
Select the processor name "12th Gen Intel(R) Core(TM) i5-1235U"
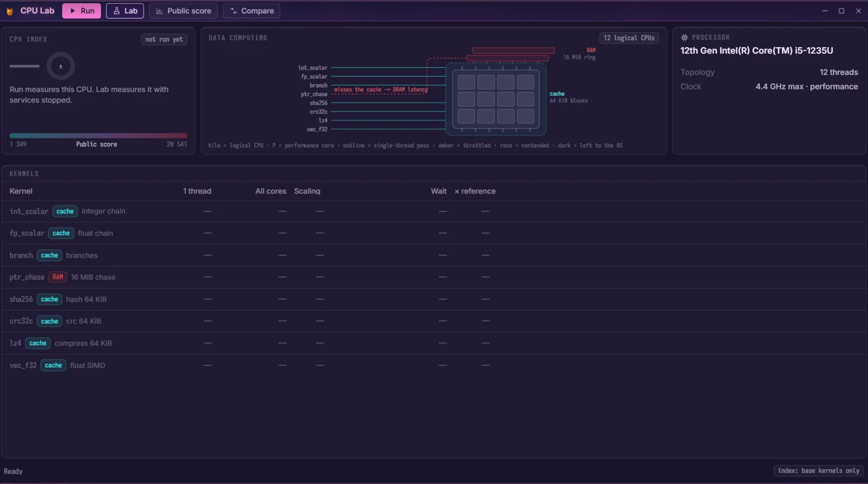pyautogui.click(x=756, y=51)
